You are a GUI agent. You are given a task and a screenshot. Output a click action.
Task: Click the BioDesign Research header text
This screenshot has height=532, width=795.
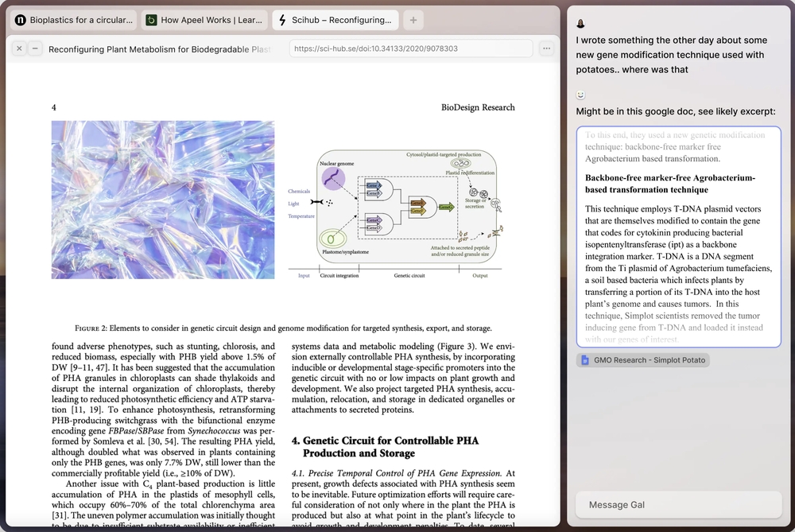point(478,107)
